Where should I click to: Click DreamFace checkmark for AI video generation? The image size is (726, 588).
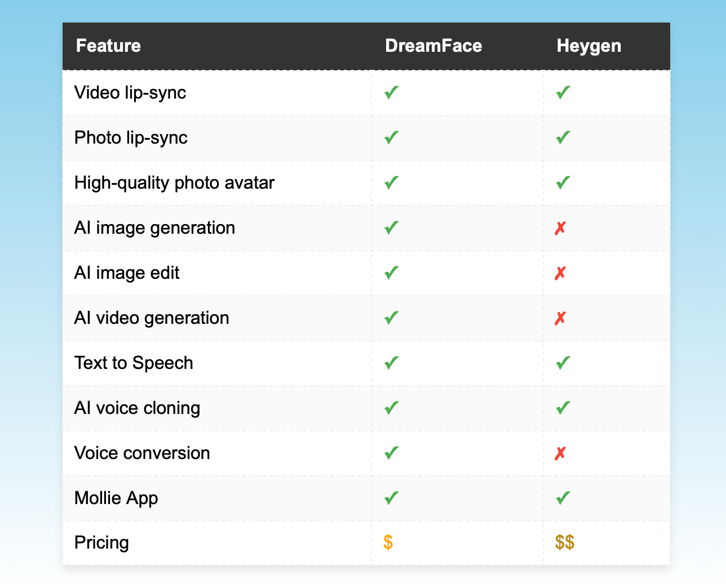[x=391, y=318]
